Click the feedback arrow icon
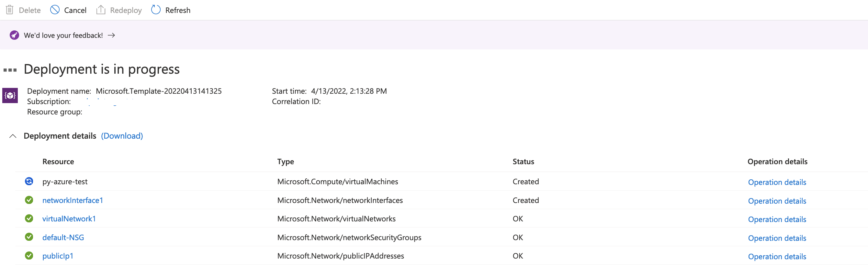The image size is (868, 276). 111,35
